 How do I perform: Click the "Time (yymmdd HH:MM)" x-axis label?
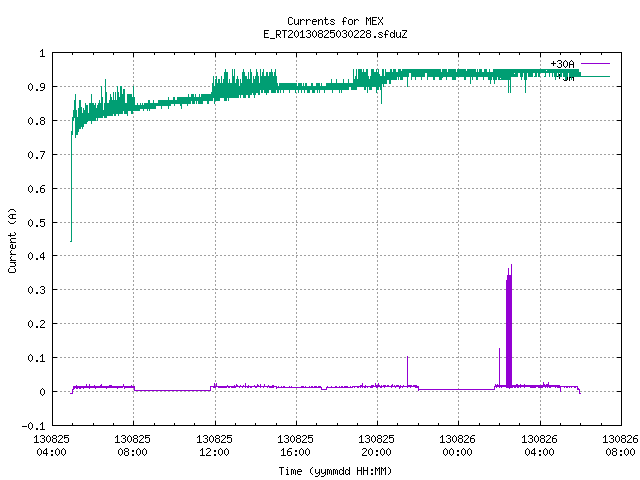335,471
